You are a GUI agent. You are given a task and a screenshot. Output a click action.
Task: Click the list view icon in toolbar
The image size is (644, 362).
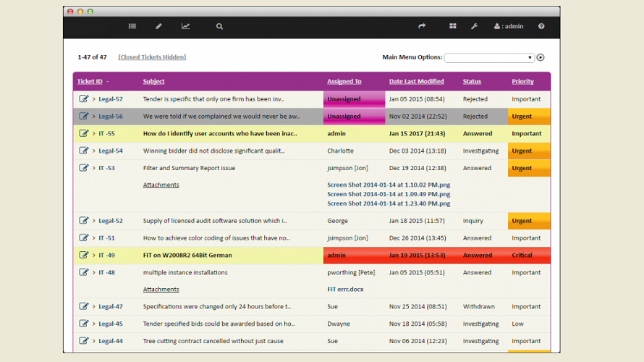(x=132, y=26)
